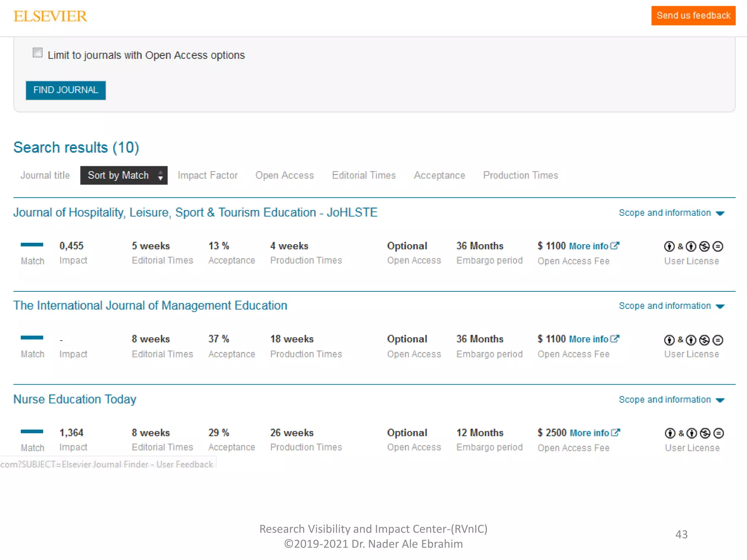Sort results by Impact Factor
Screen dimensions: 747x560
(x=208, y=175)
